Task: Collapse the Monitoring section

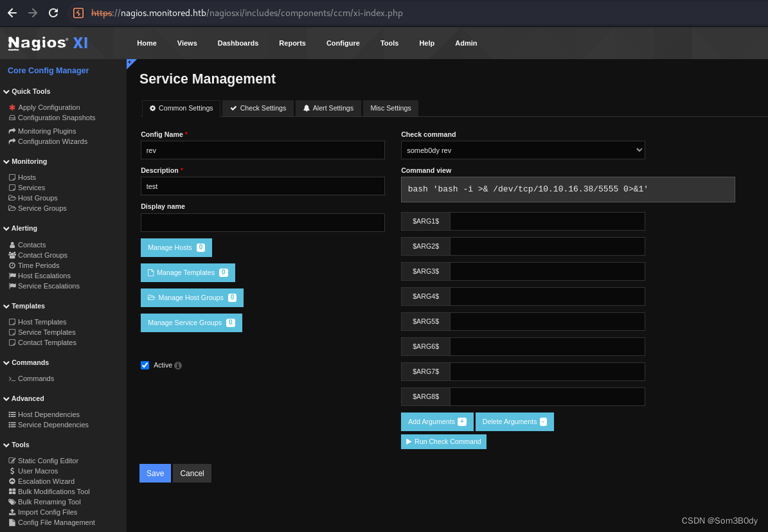Action: [x=26, y=162]
